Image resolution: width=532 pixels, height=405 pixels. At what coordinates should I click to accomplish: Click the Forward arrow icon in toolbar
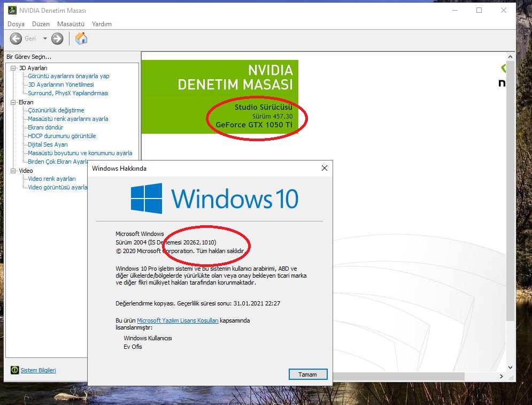point(57,39)
